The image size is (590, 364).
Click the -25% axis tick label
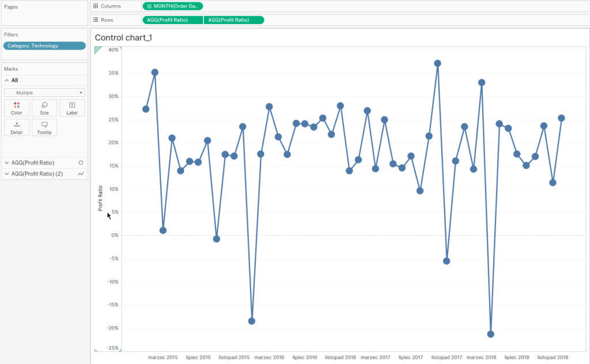pyautogui.click(x=112, y=348)
